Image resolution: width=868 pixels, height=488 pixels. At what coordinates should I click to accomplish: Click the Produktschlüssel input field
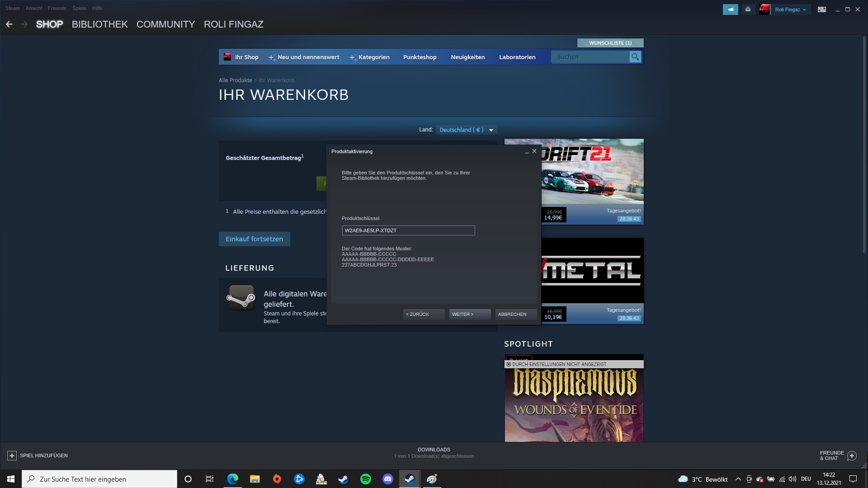pos(408,230)
